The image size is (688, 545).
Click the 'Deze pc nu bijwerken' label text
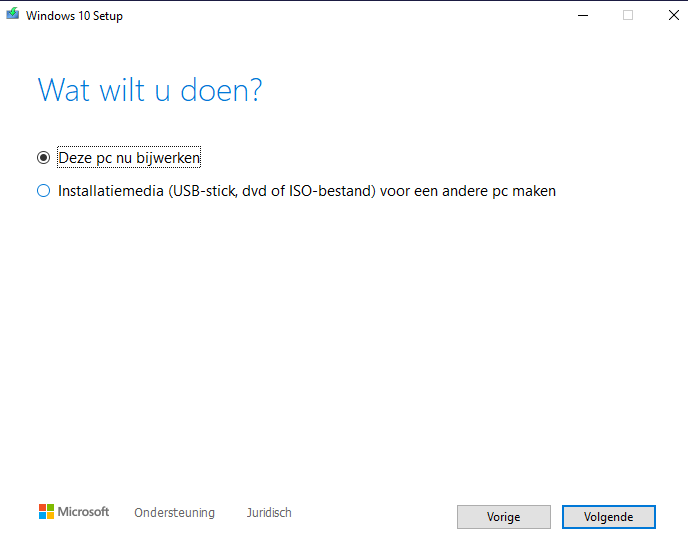[129, 158]
